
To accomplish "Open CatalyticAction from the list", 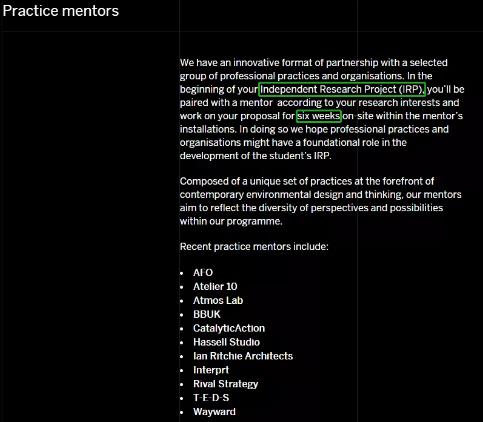I will [229, 328].
